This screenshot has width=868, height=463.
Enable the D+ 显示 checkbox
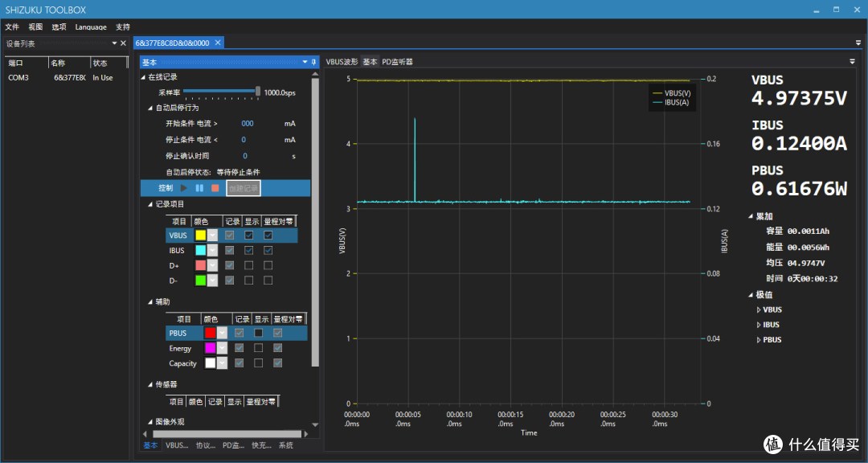[x=249, y=265]
